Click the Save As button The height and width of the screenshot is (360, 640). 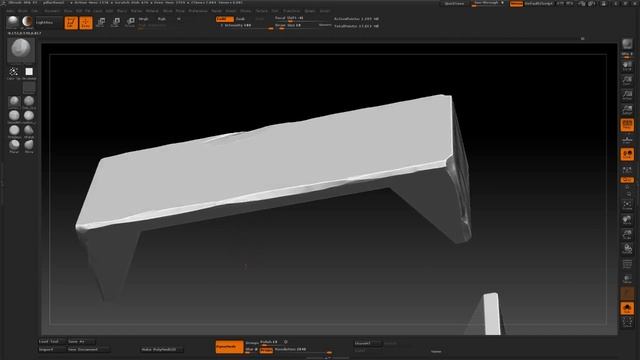click(81, 342)
